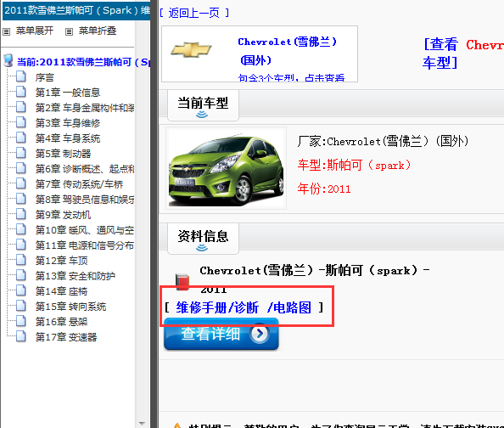Select chapter 第7章 传动系统/车桥
Image resolution: width=504 pixels, height=428 pixels.
click(79, 184)
